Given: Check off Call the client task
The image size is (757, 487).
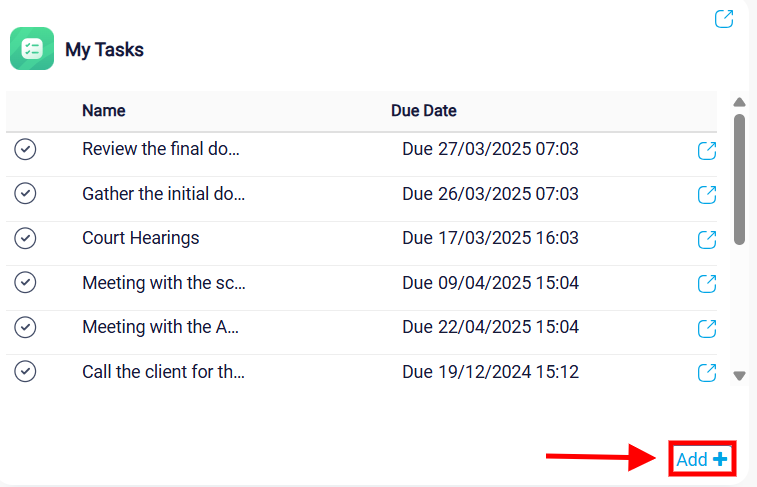Looking at the screenshot, I should 25,371.
